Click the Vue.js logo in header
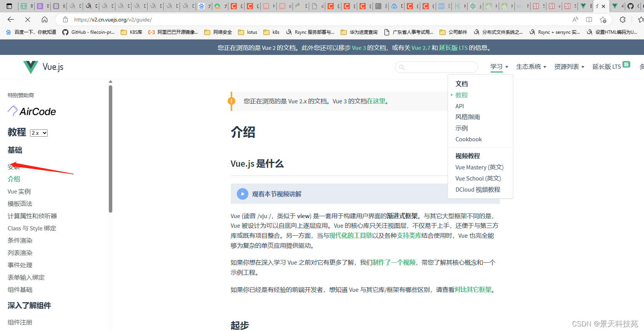This screenshot has height=331, width=644. pos(43,67)
